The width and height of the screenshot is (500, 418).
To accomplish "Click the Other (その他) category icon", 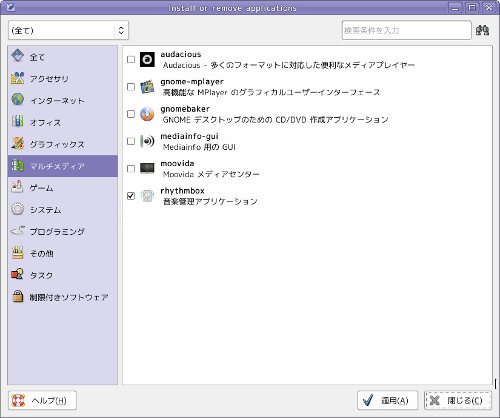I will click(17, 253).
